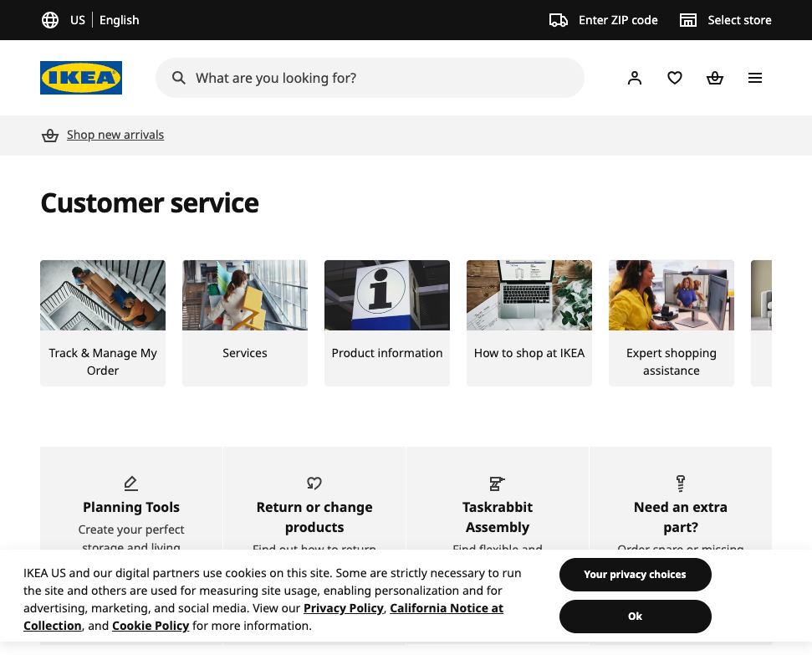Open 'Return or change products' heading

coord(314,517)
